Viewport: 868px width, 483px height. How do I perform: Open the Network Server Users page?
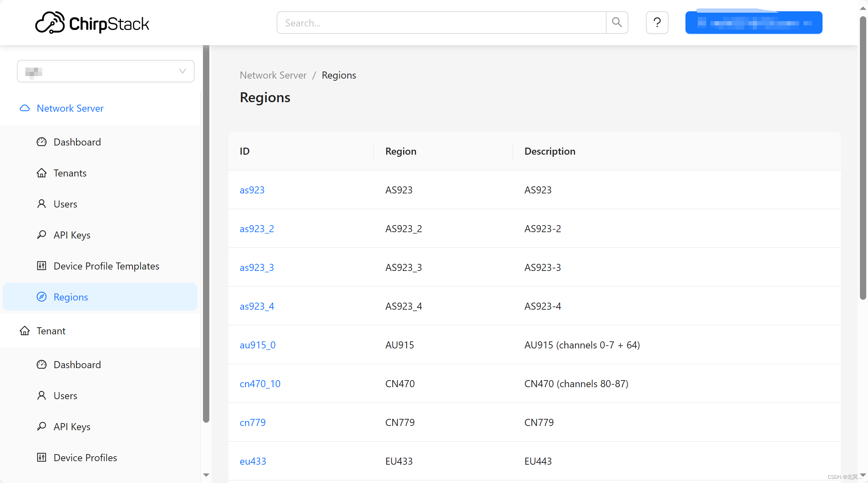(65, 204)
